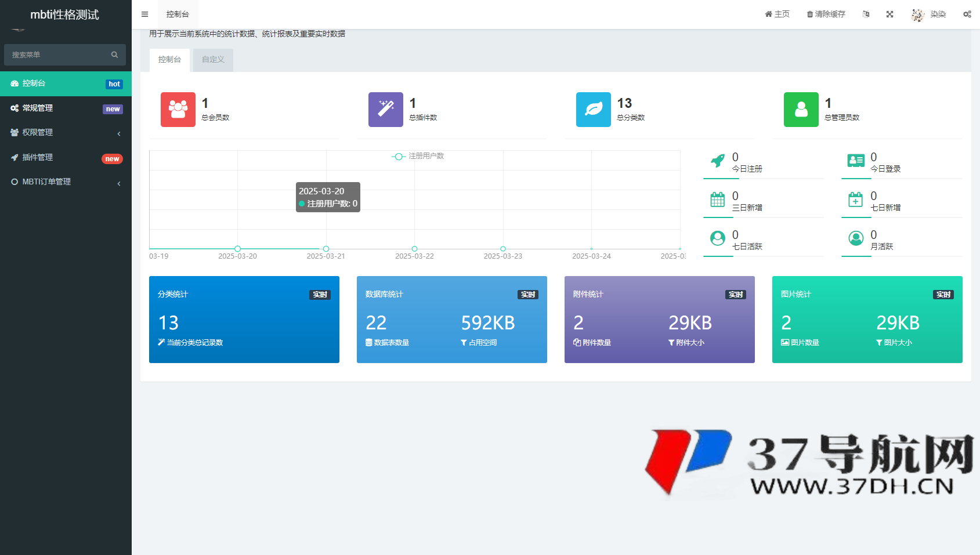The image size is (980, 555).
Task: Click the red total members icon
Action: pos(178,110)
